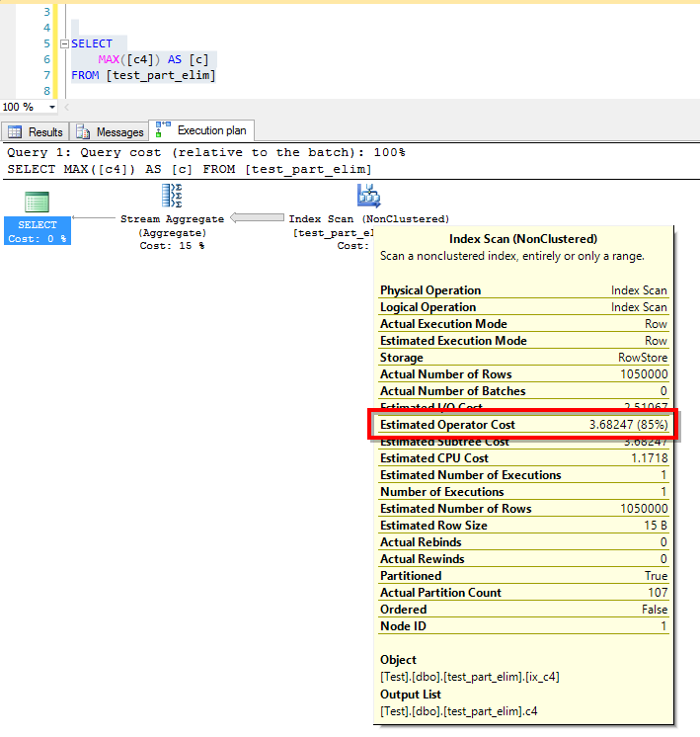Click the Query 1 cost header text
700x737 pixels.
click(205, 152)
